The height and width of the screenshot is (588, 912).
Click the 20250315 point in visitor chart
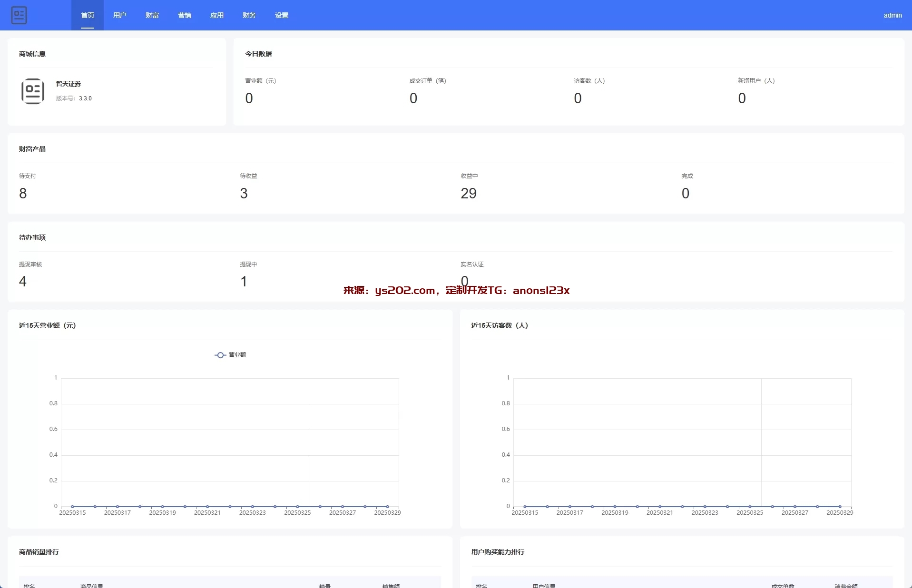(525, 507)
